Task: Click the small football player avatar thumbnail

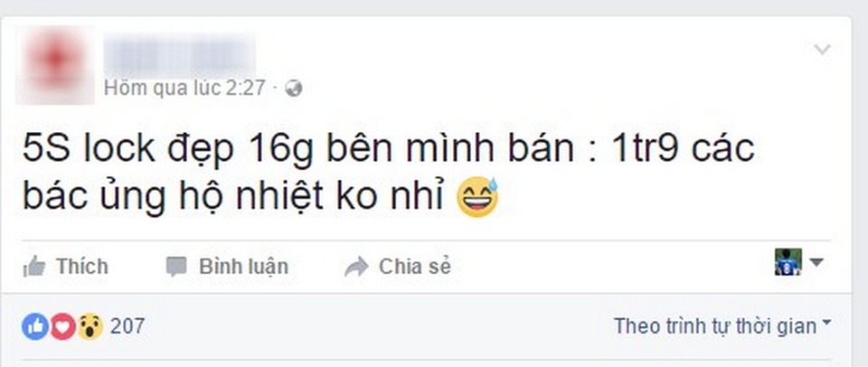Action: click(x=788, y=262)
